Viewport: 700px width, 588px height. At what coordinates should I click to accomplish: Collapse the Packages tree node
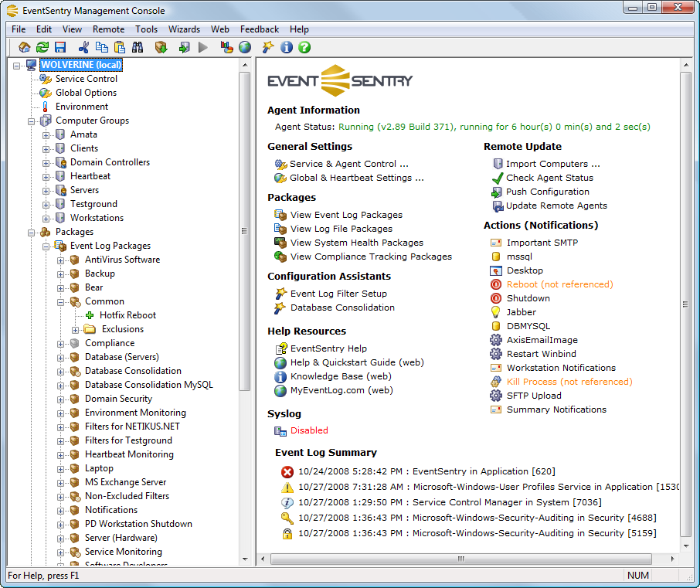tap(31, 233)
